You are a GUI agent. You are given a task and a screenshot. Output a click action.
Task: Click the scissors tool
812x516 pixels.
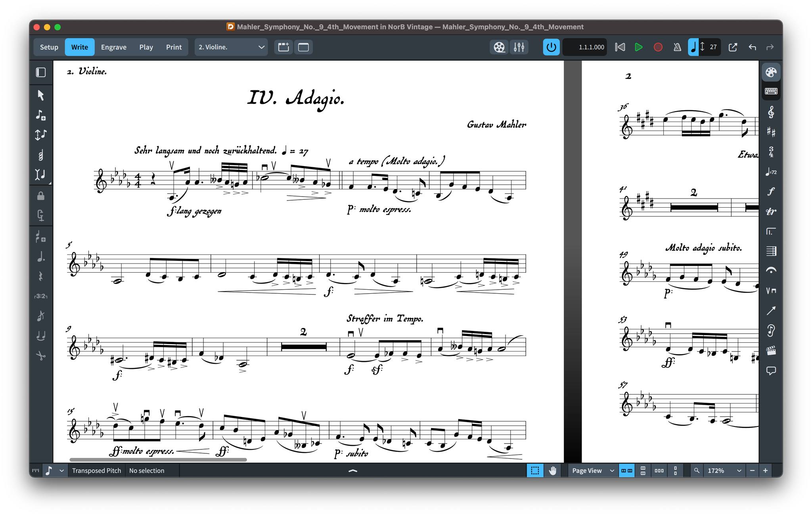coord(41,355)
